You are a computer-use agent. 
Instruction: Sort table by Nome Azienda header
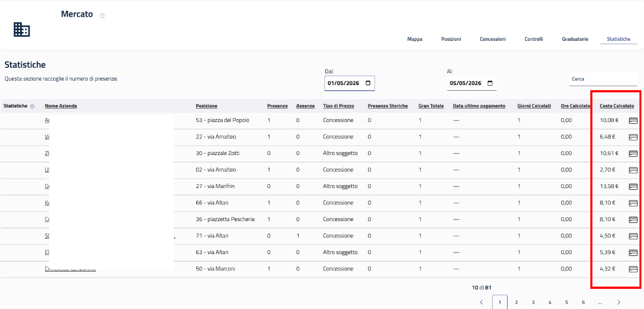[61, 106]
